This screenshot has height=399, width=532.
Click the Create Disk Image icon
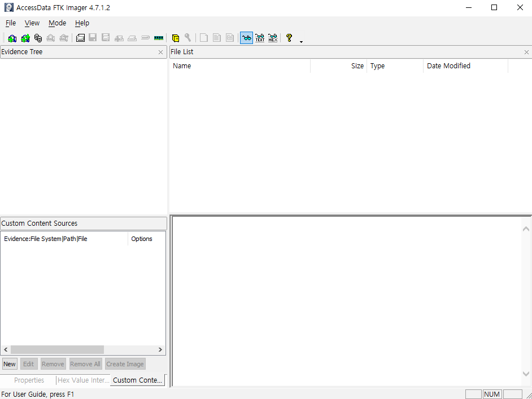[80, 38]
